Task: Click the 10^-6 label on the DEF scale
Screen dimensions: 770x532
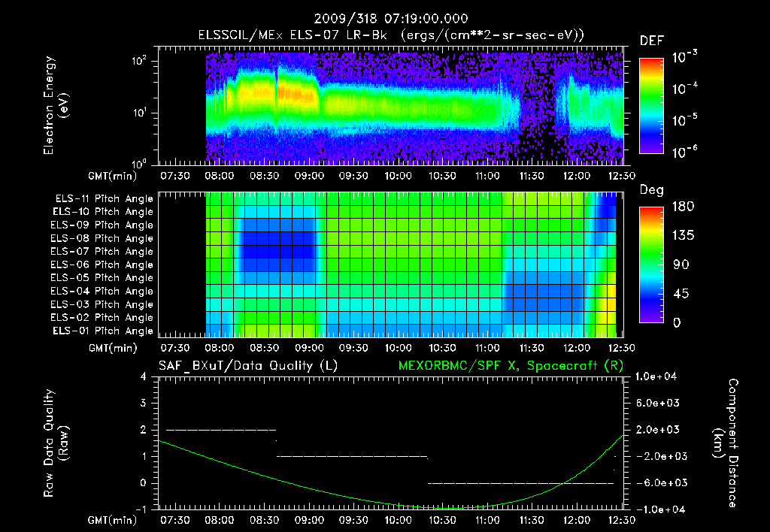Action: [684, 152]
